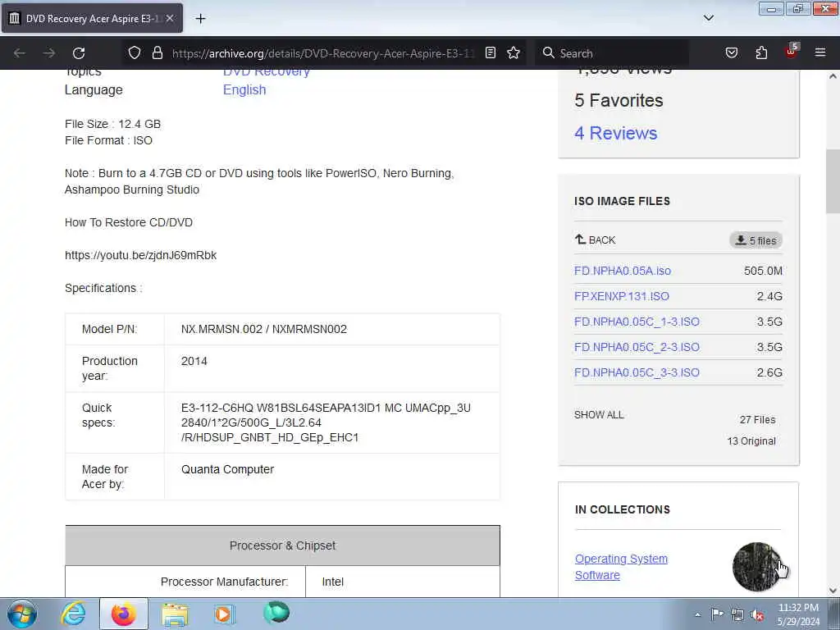Click the Intel processor manufacturer cell
The height and width of the screenshot is (630, 840).
point(402,582)
